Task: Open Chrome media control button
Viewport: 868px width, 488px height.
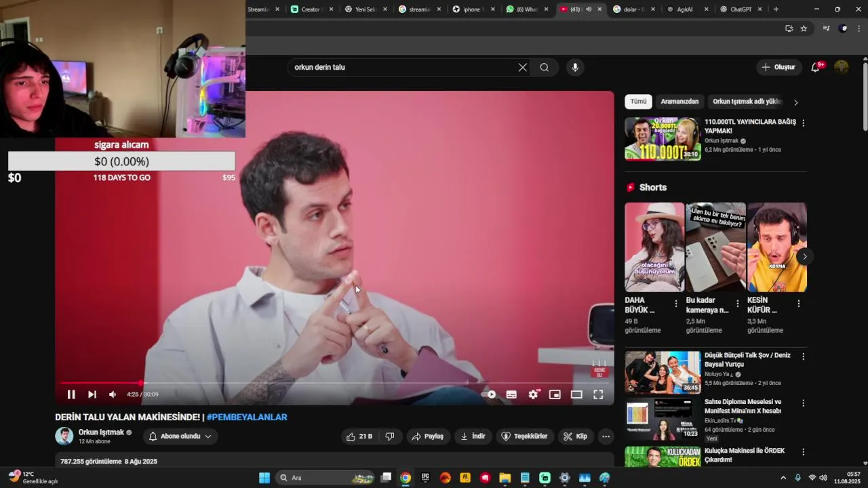Action: [826, 28]
